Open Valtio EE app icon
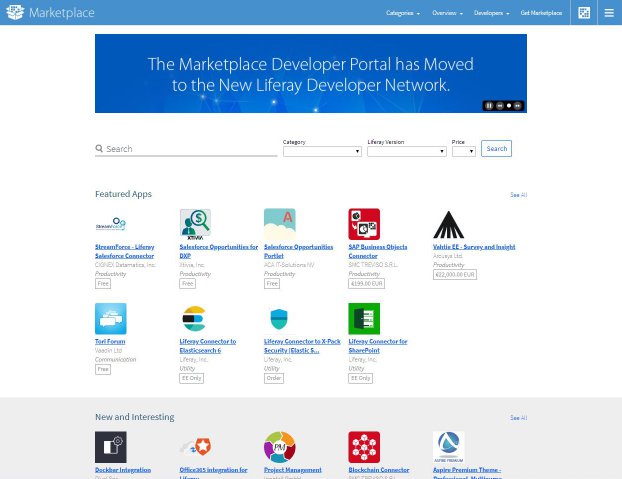 tap(448, 224)
